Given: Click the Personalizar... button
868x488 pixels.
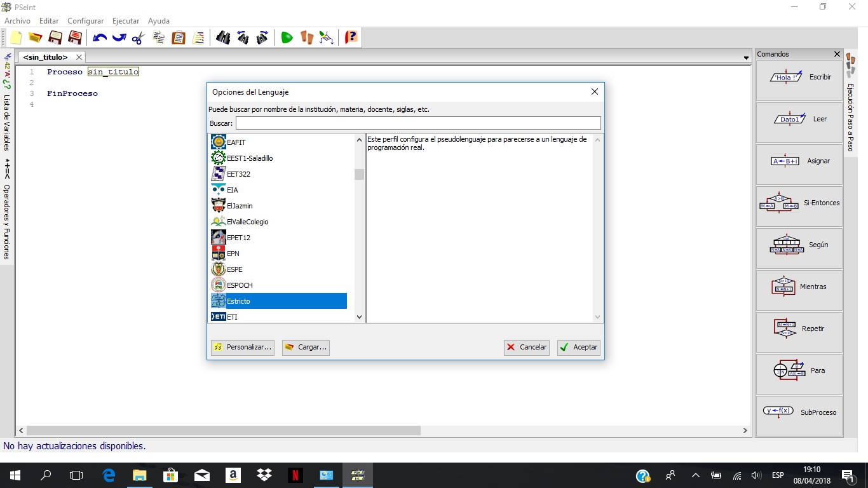Looking at the screenshot, I should pyautogui.click(x=243, y=347).
